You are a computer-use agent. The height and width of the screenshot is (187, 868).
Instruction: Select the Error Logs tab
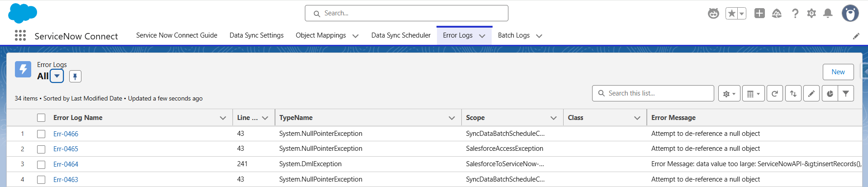458,35
